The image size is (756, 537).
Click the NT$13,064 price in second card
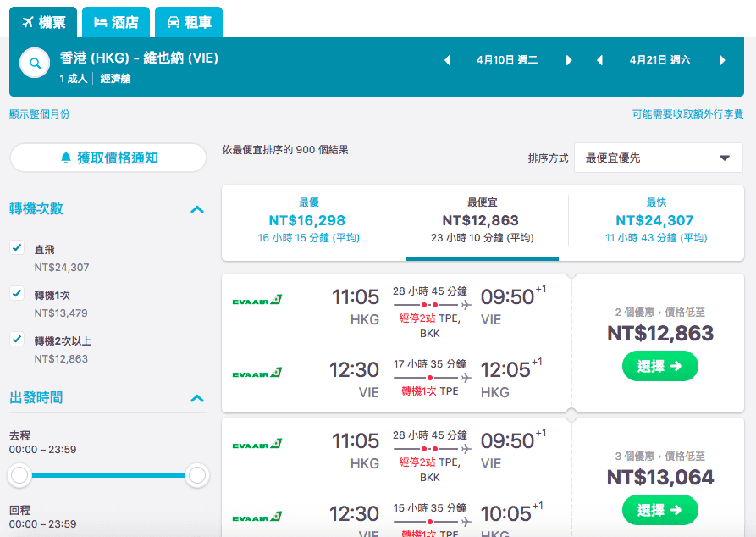660,478
